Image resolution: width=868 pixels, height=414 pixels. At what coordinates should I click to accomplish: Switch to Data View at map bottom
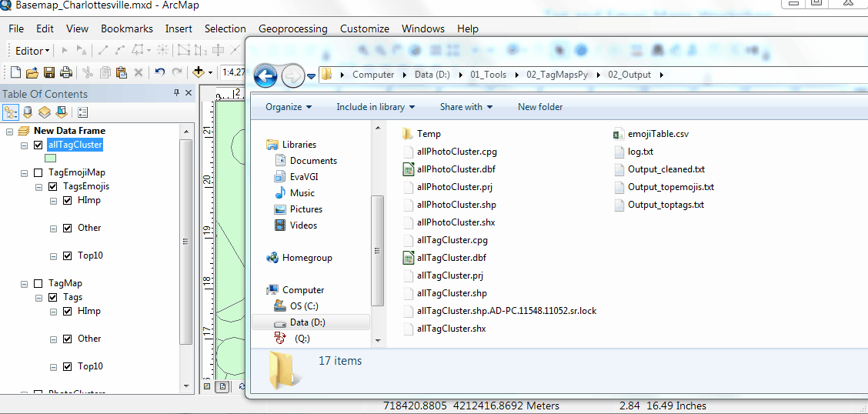pyautogui.click(x=206, y=386)
